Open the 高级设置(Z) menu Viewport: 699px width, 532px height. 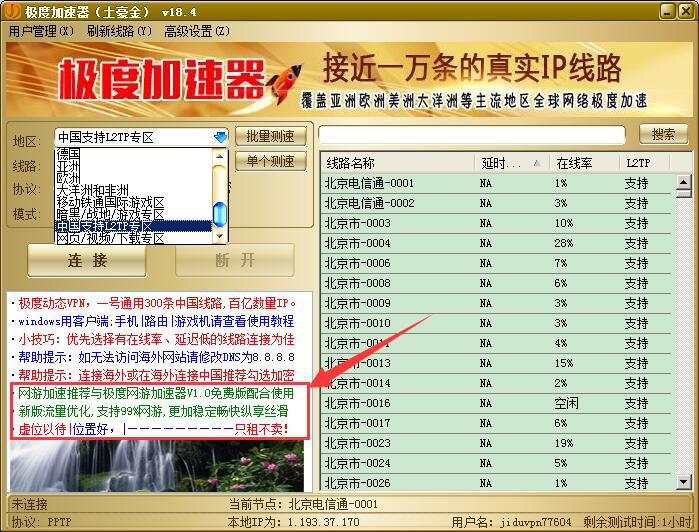click(197, 31)
